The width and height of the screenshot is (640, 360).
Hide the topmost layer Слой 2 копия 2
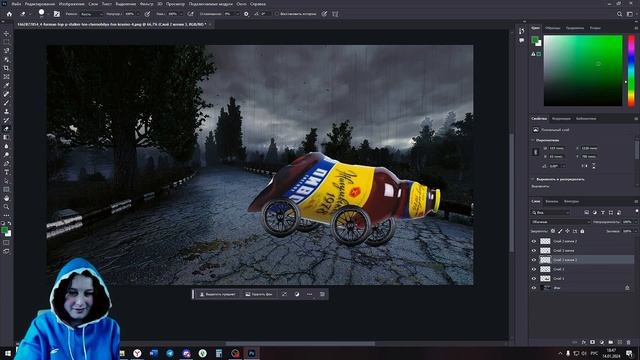(x=533, y=241)
